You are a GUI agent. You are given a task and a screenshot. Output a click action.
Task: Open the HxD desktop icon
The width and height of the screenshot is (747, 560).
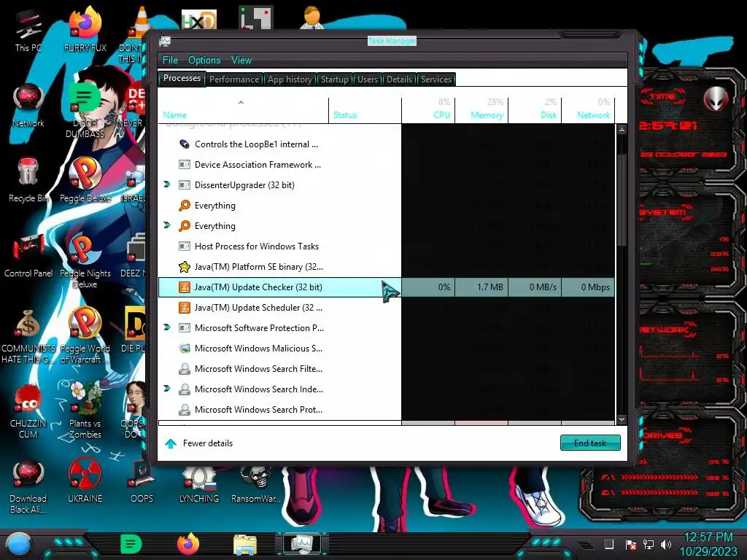point(199,19)
